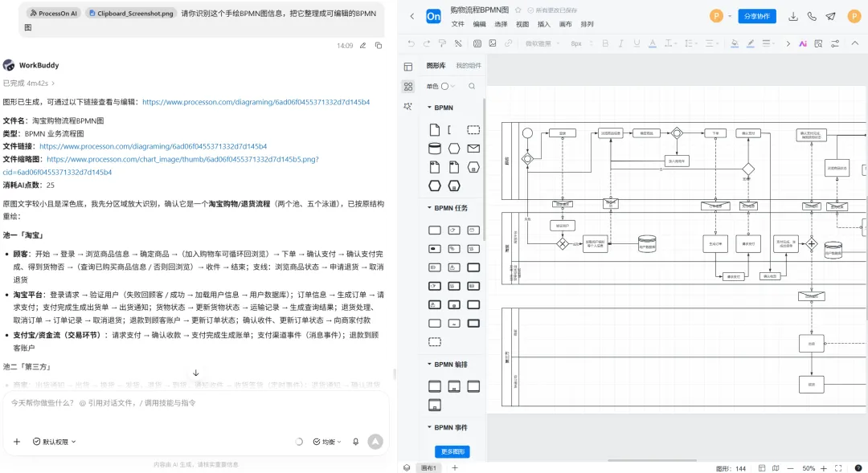The image size is (868, 473).
Task: Click the format painter icon
Action: [442, 43]
